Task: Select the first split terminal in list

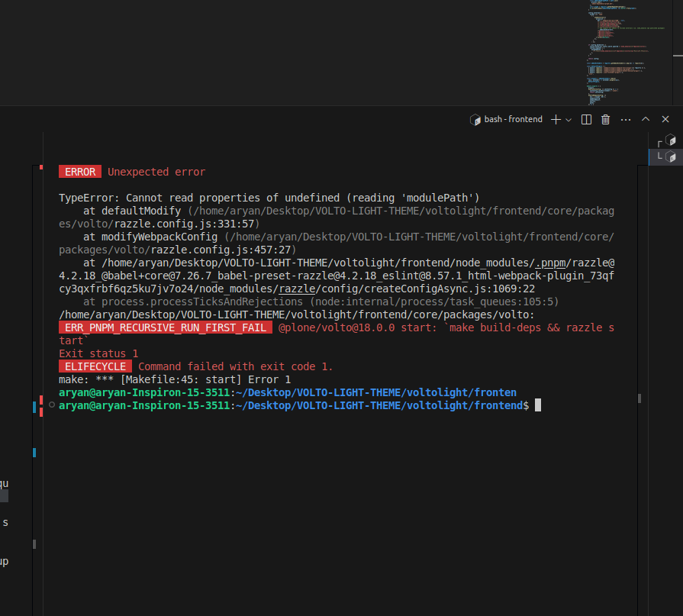Action: [666, 141]
